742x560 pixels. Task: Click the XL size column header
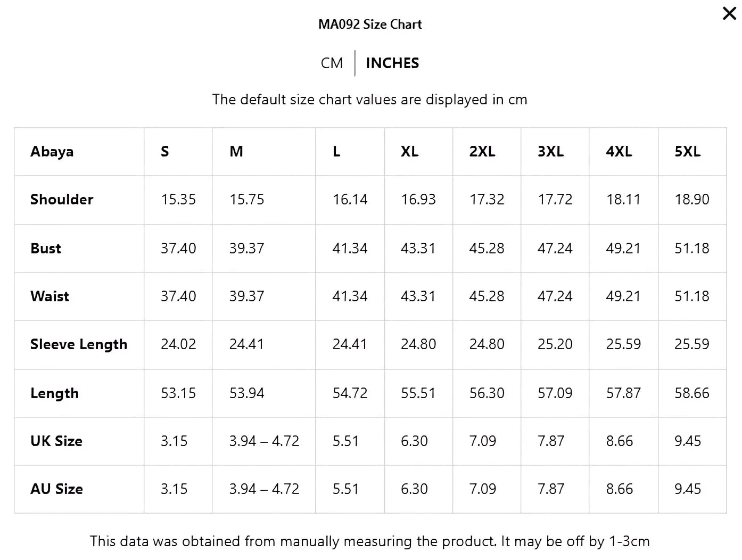coord(409,152)
